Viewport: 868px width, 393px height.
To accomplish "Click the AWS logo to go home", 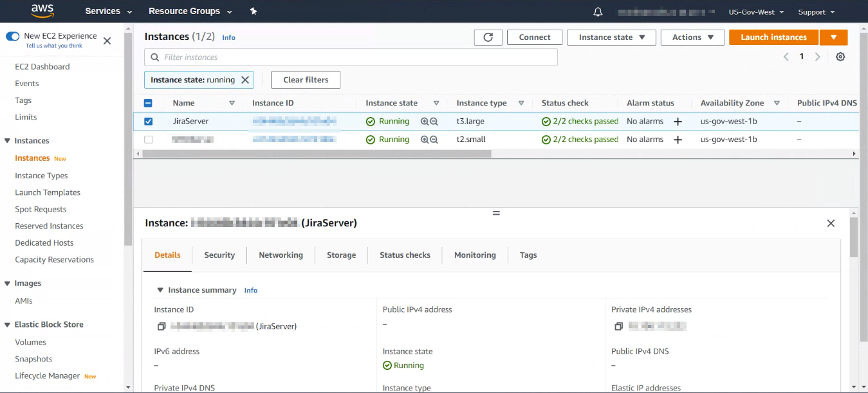I will pos(42,11).
